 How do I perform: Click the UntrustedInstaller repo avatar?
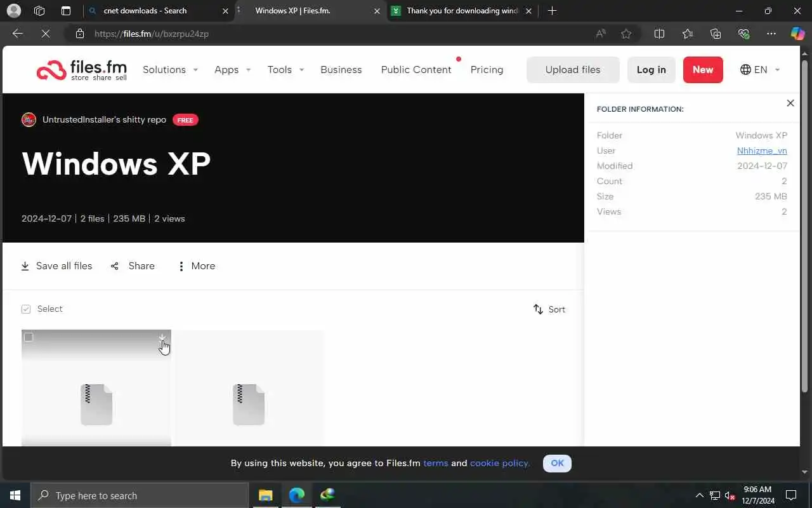coord(29,119)
